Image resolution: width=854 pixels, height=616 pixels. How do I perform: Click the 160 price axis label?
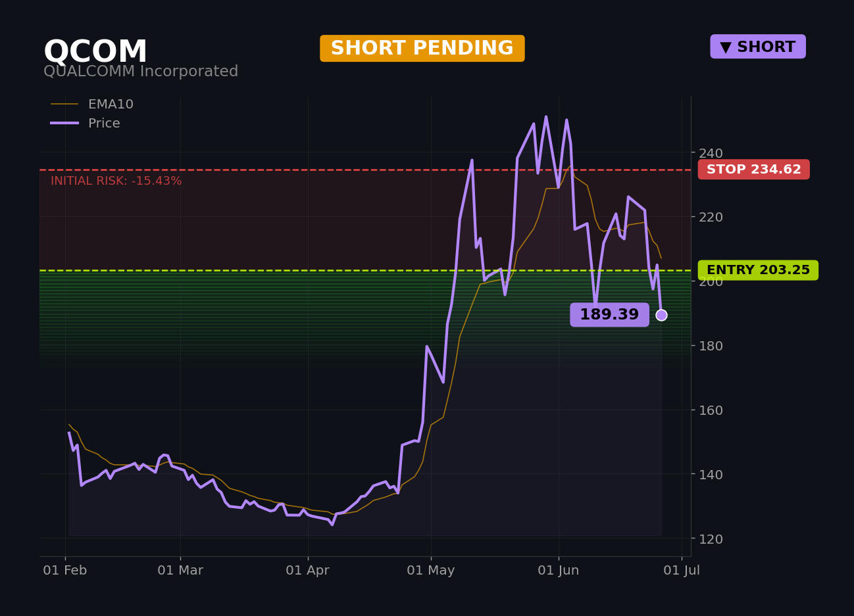(711, 410)
